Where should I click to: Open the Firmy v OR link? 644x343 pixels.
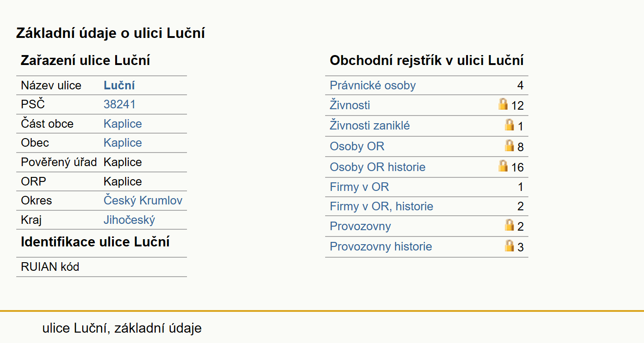pos(359,187)
